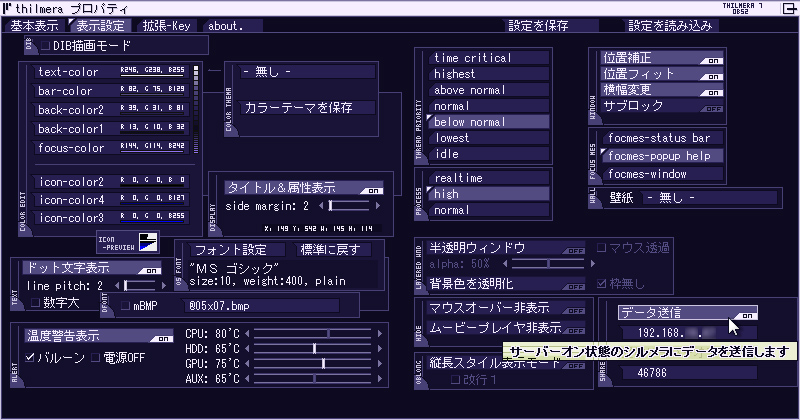The image size is (800, 420).
Task: Increase side margin with right arrow
Action: [378, 206]
